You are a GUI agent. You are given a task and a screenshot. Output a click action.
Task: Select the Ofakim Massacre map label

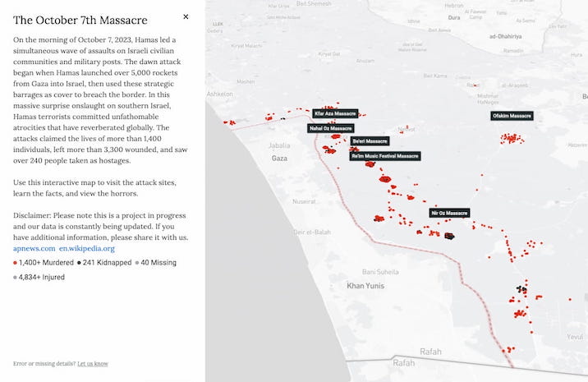pyautogui.click(x=512, y=116)
